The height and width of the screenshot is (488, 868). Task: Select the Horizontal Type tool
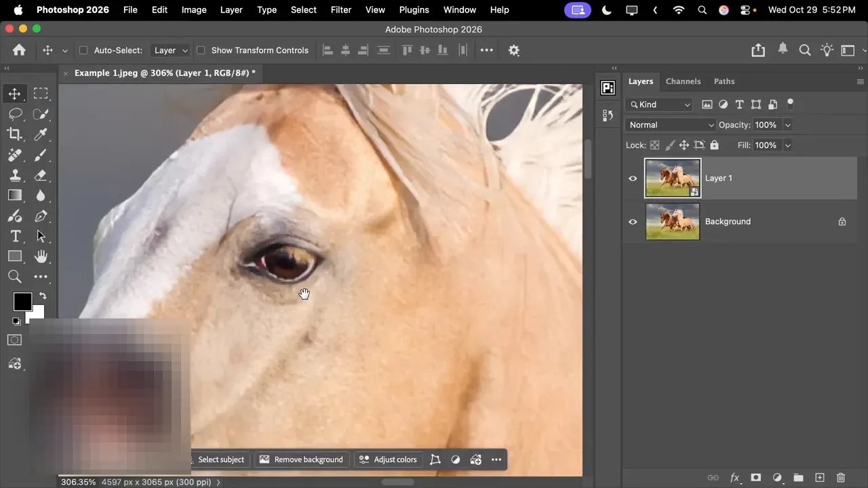click(15, 236)
